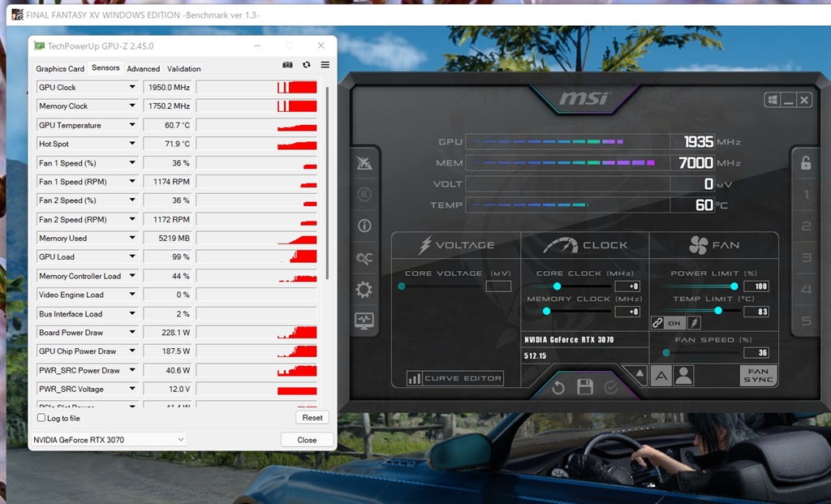Toggle the power/temp limit link icon
831x504 pixels.
pos(657,323)
